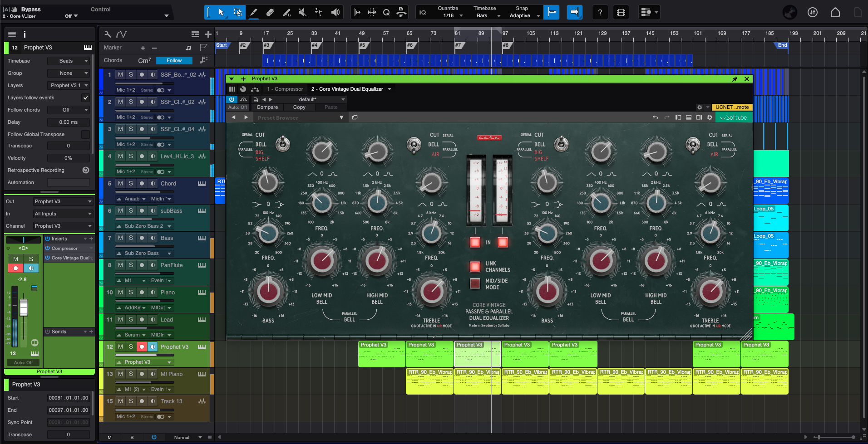Open Retrospective Recording icon
Image resolution: width=868 pixels, height=444 pixels.
coord(85,170)
